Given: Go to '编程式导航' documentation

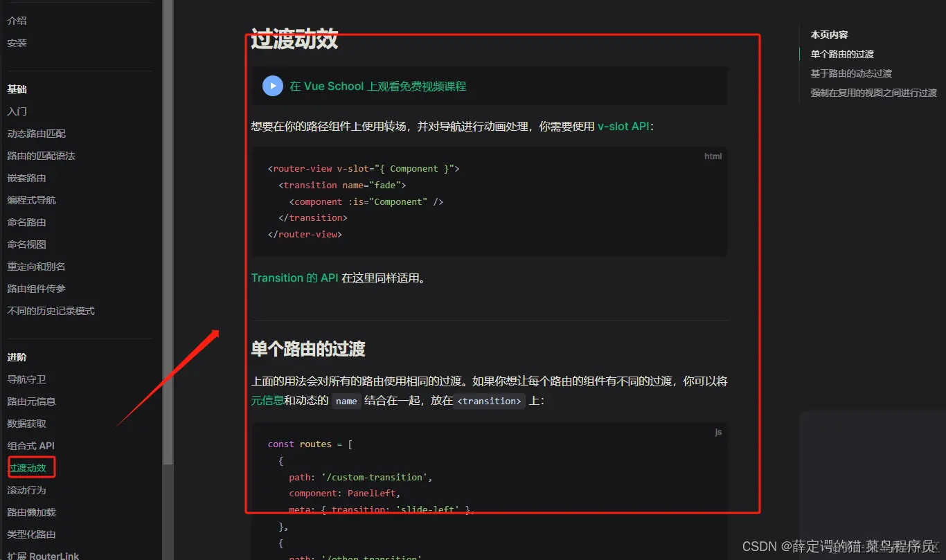Looking at the screenshot, I should (31, 200).
